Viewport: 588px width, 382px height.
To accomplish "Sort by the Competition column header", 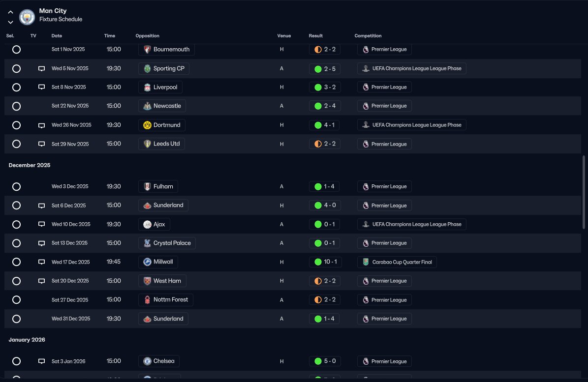I will pos(368,35).
